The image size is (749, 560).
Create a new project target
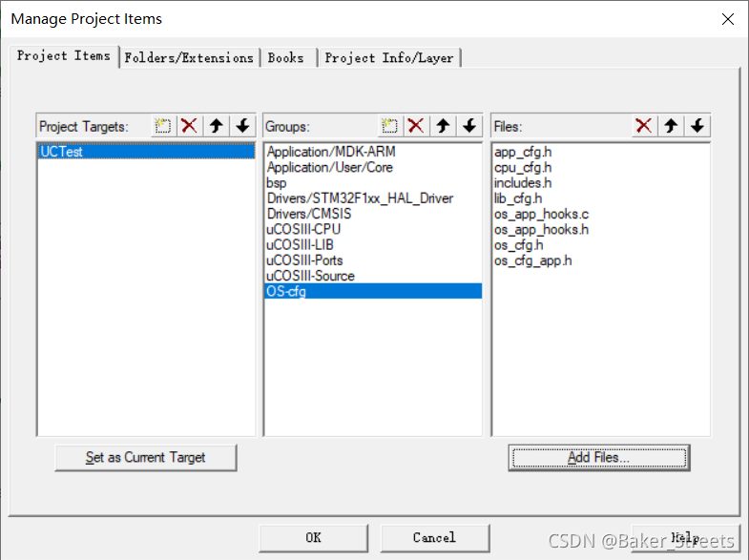pyautogui.click(x=163, y=126)
